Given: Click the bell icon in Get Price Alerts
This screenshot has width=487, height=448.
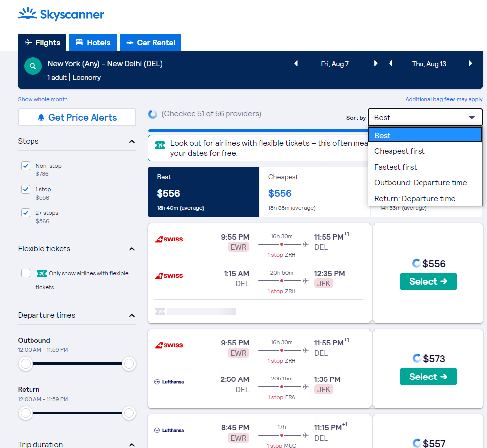Looking at the screenshot, I should (41, 117).
